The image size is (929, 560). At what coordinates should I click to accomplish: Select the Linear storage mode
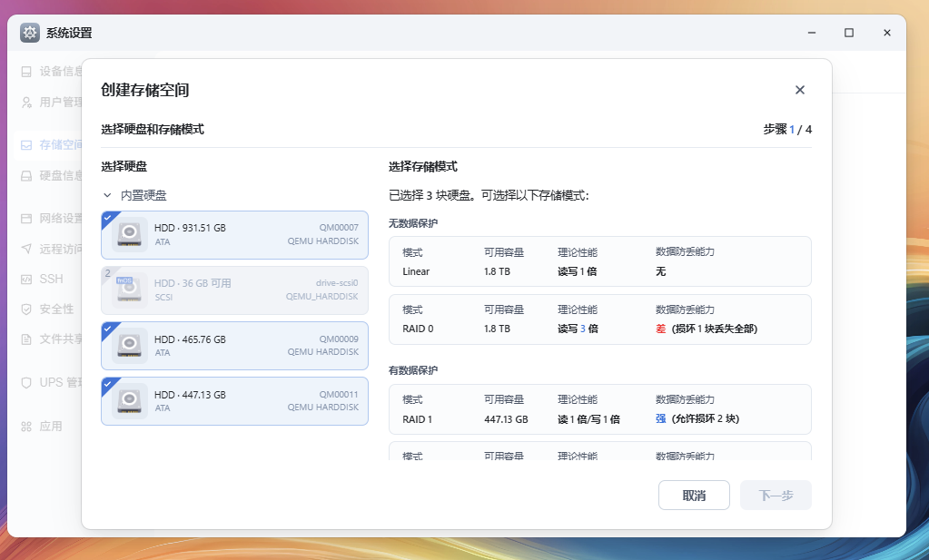(x=599, y=261)
